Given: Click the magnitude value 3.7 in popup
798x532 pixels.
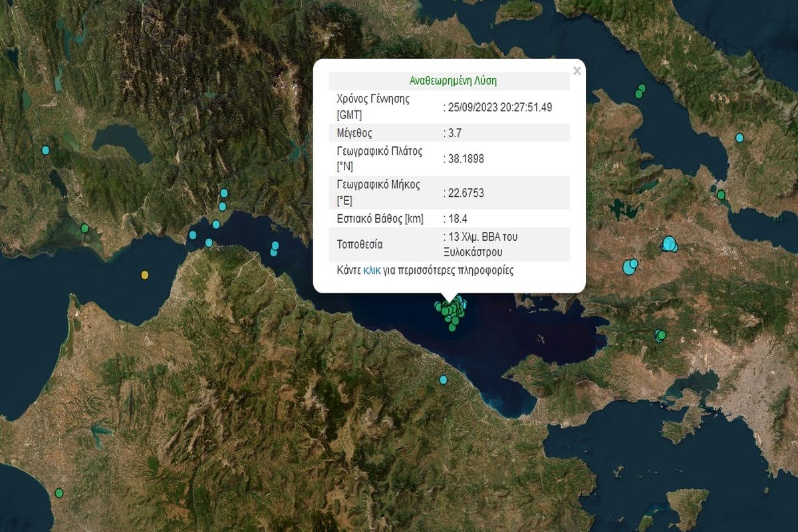Looking at the screenshot, I should point(454,132).
